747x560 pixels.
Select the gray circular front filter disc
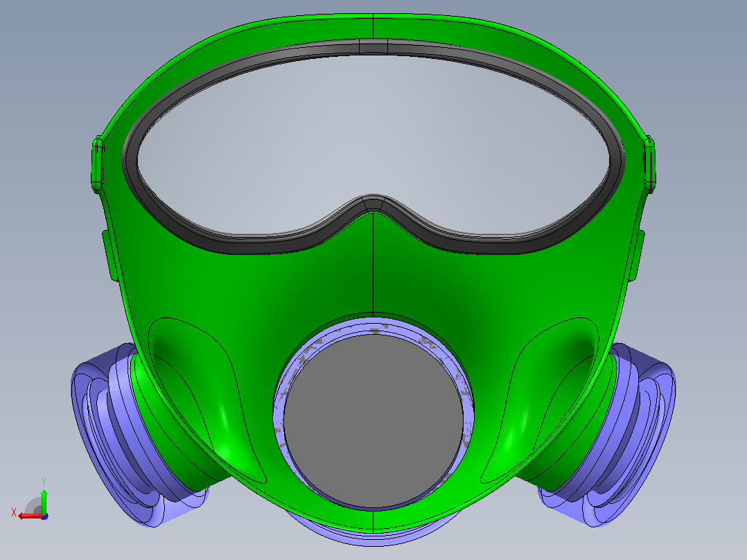click(x=373, y=421)
